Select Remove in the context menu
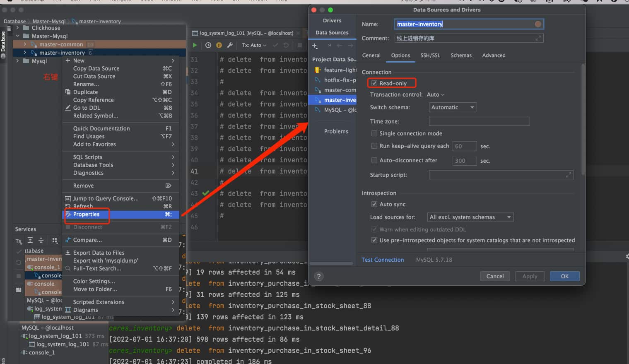This screenshot has height=364, width=629. point(120,186)
